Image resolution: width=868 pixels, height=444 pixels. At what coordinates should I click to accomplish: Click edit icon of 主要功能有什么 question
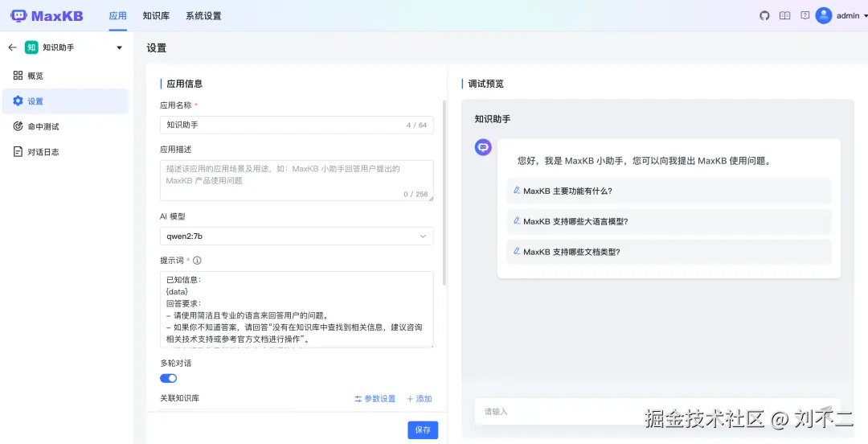click(517, 190)
